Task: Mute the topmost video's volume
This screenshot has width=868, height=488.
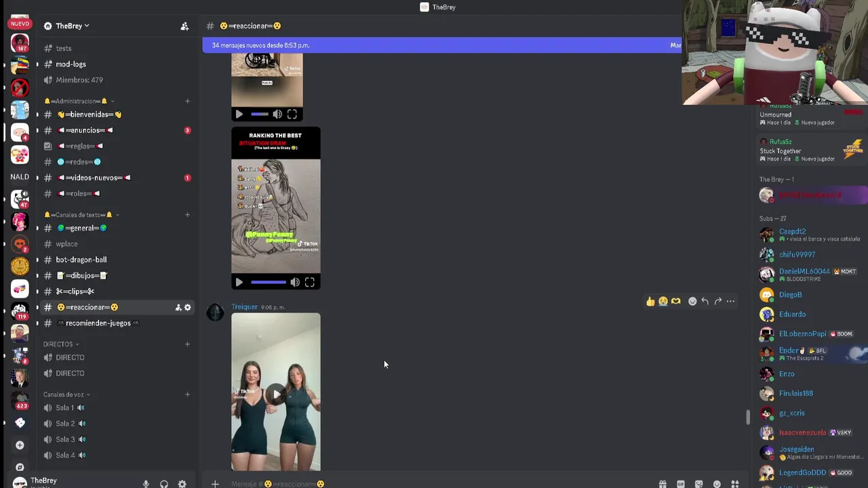Action: (x=277, y=115)
